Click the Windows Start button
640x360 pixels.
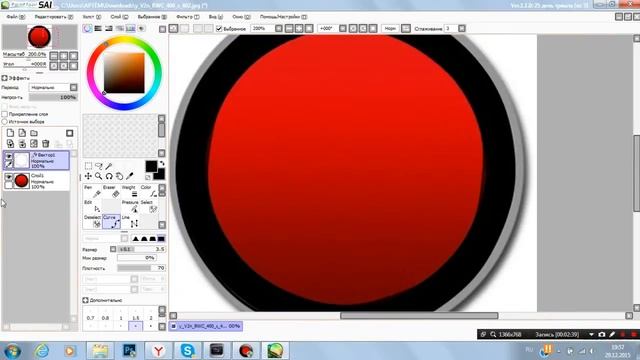tap(12, 351)
